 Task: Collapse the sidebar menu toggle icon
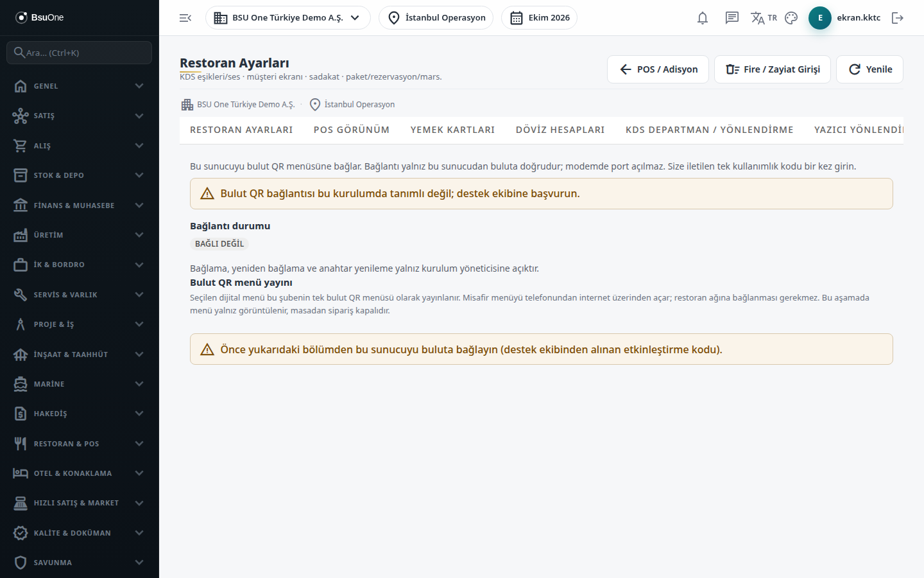(x=185, y=18)
